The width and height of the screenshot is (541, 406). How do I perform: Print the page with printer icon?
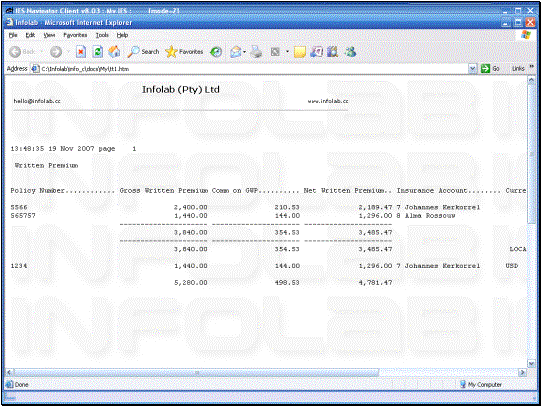coord(256,52)
